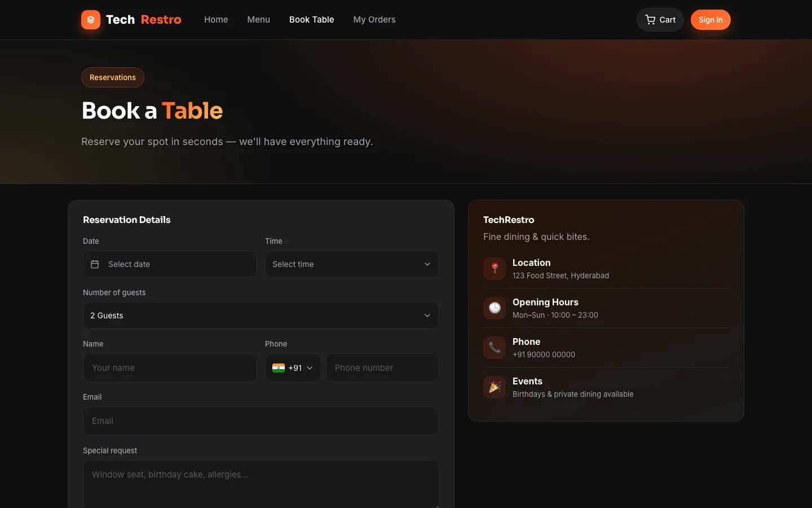Viewport: 812px width, 508px height.
Task: Click the Phone handset icon
Action: click(495, 348)
